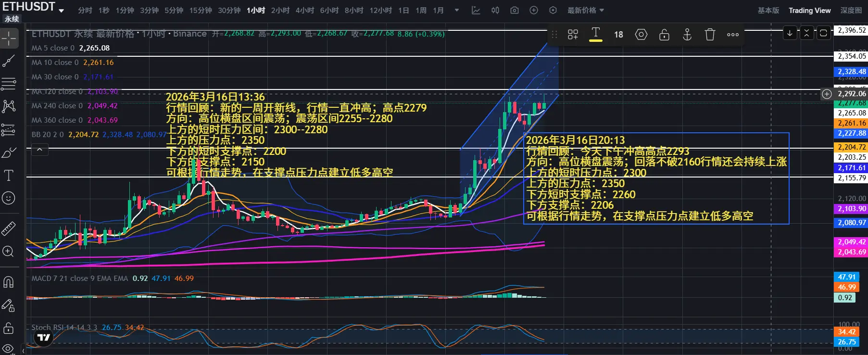
Task: Select the 1秒 interval
Action: 104,10
